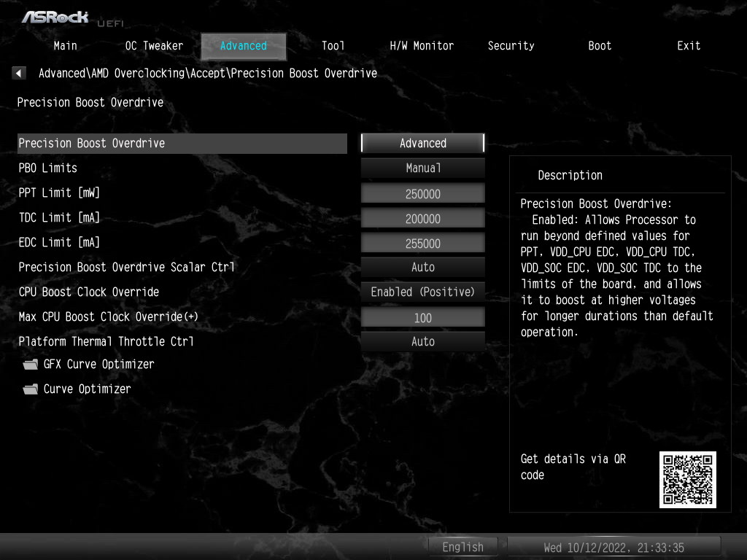Viewport: 747px width, 560px height.
Task: Click 'Get details via QR code' text
Action: 573,467
